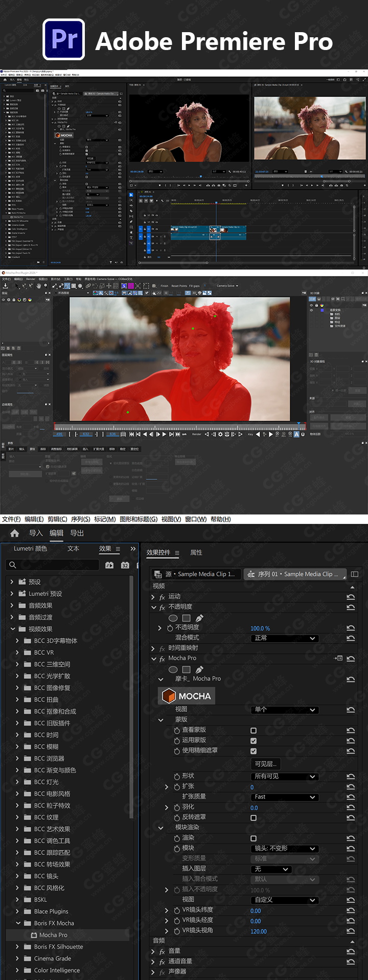Toggle stopwatch for VR镜头视角
This screenshot has height=980, width=368.
(x=177, y=931)
